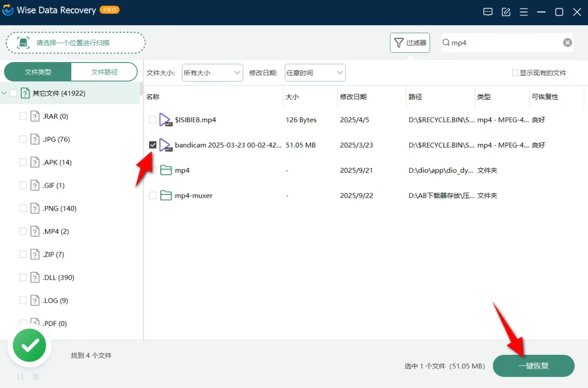Image resolution: width=588 pixels, height=388 pixels.
Task: Open the 修改日期 date dropdown
Action: click(315, 73)
